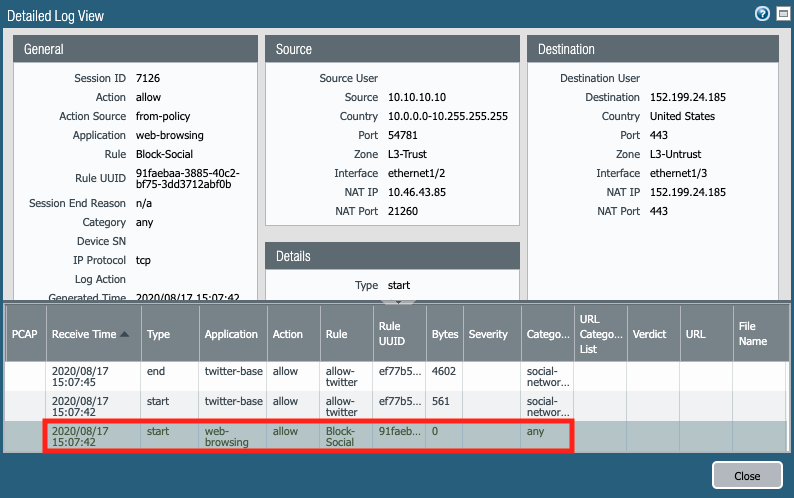Click the Application column header
Screen dimensions: 794x498
point(231,335)
